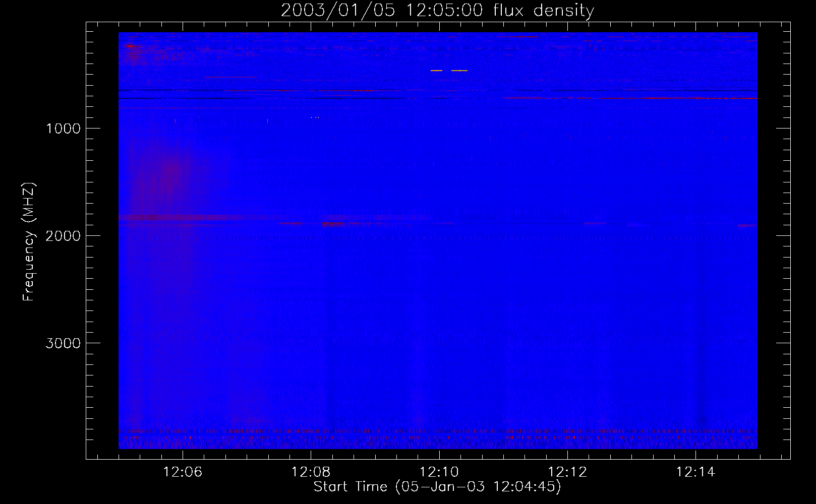The image size is (816, 504).
Task: Click the 12:12 time tick label
Action: 567,472
